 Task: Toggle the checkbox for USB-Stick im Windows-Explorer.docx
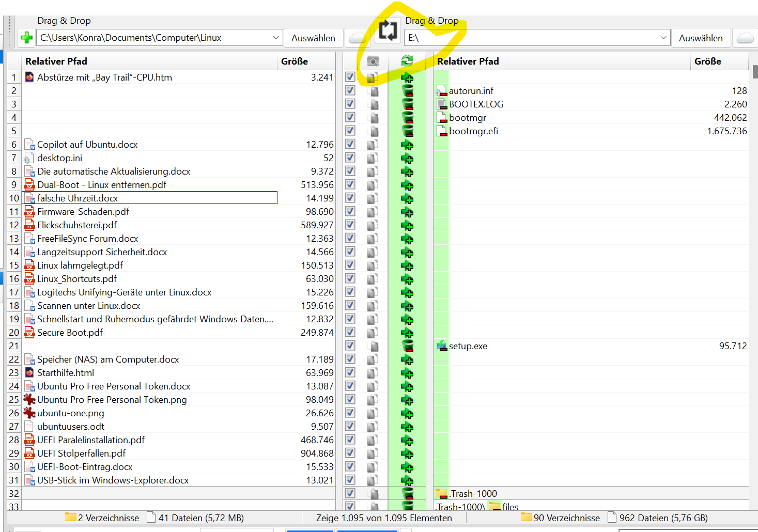(x=350, y=480)
